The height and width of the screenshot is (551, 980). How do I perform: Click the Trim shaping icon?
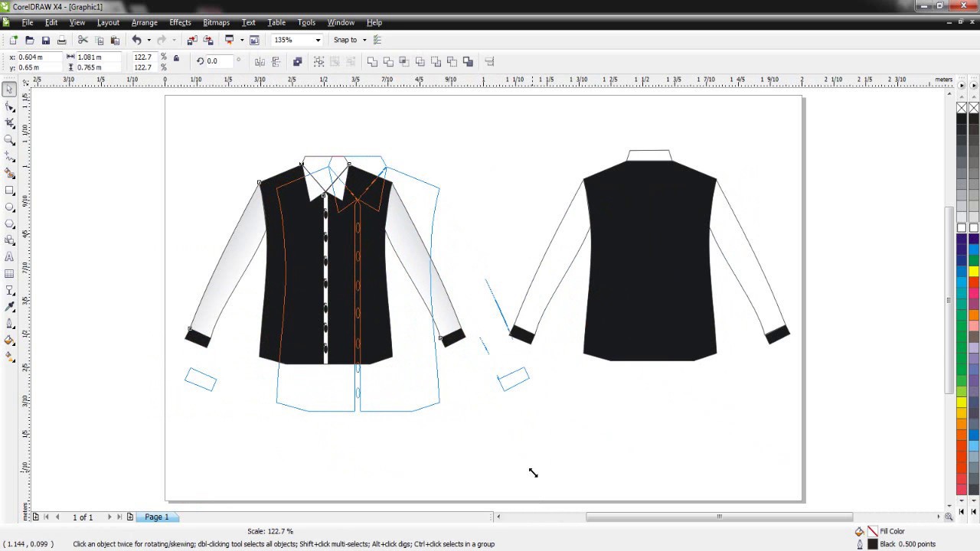click(x=388, y=61)
